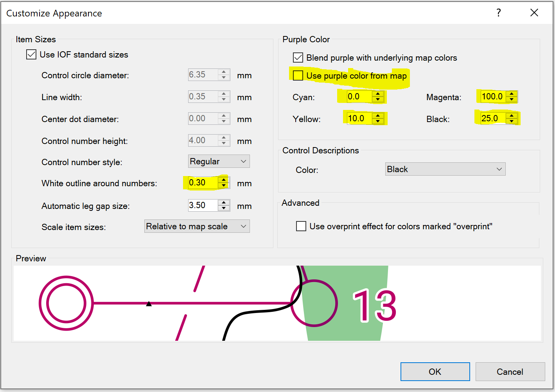555x392 pixels.
Task: Open the Control Descriptions Color dropdown
Action: pos(445,169)
